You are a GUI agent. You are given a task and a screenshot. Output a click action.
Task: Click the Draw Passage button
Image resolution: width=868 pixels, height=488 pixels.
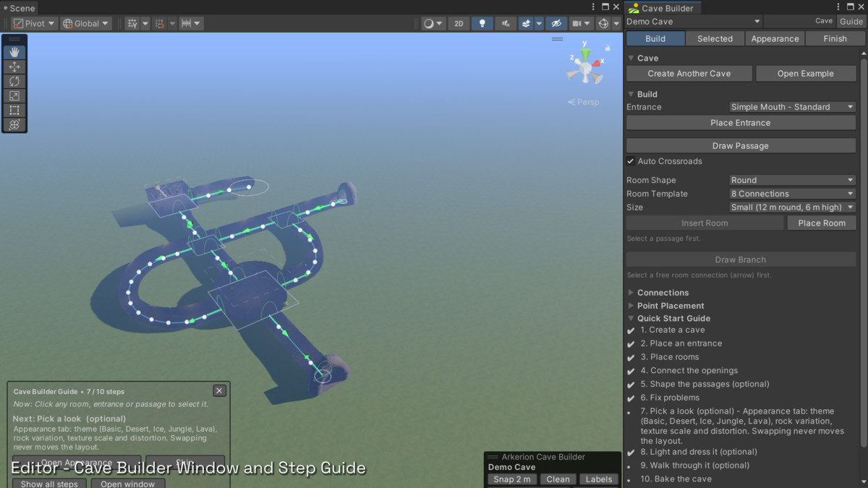741,146
